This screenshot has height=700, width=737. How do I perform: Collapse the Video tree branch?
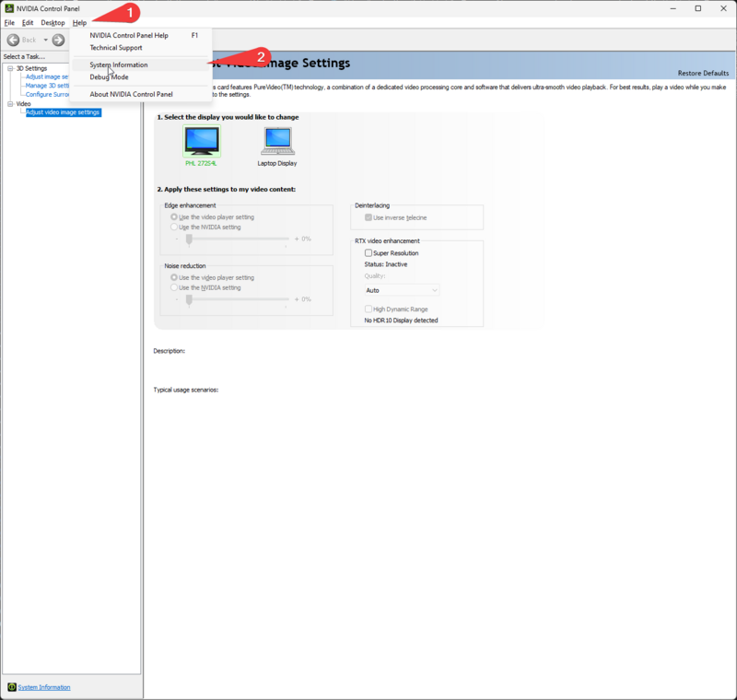click(8, 103)
